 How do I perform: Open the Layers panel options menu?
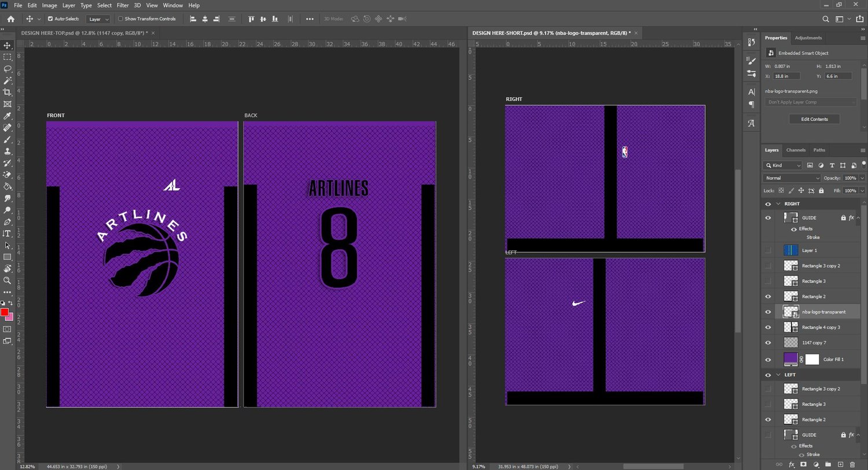[862, 150]
